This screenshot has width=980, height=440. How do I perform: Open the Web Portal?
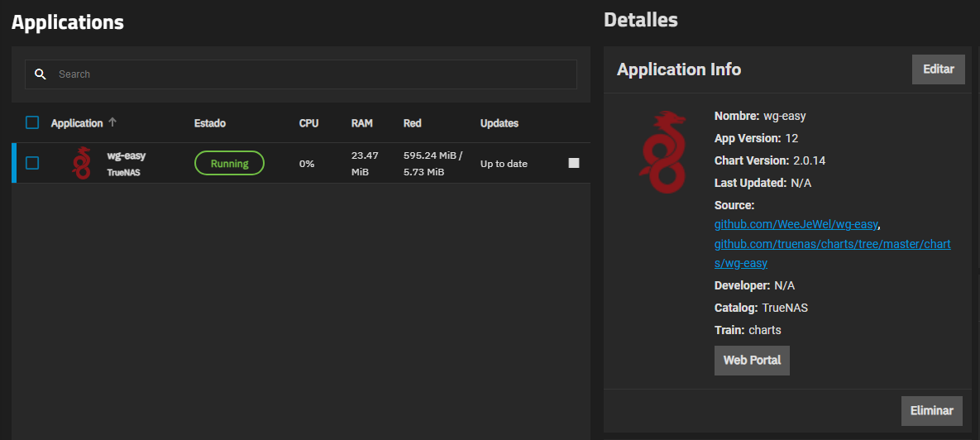(x=752, y=361)
